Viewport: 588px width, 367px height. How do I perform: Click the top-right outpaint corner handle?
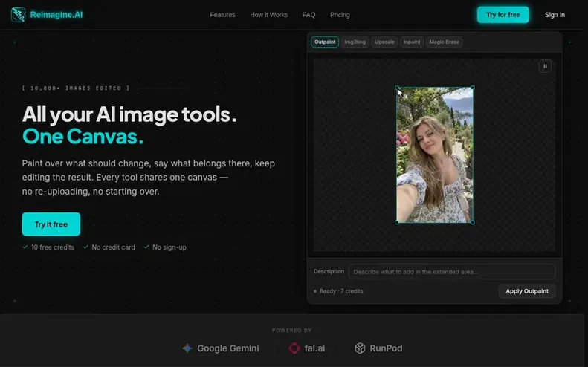click(473, 88)
